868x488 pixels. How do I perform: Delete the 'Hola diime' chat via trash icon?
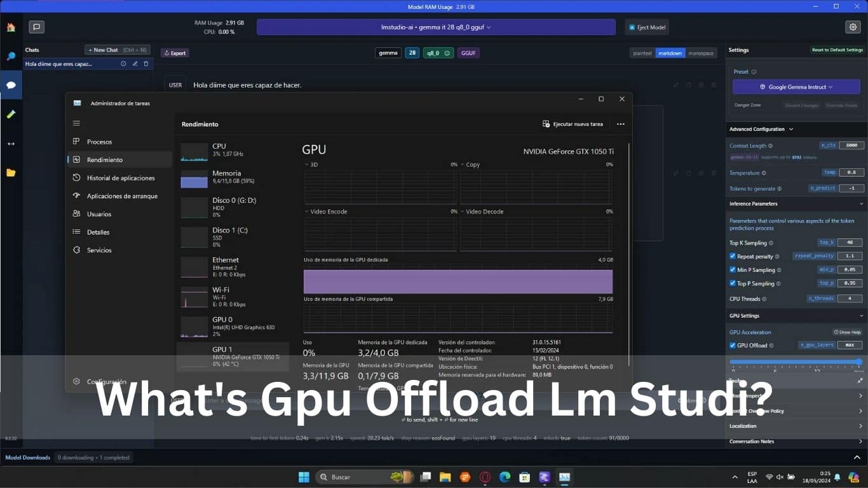coord(146,64)
